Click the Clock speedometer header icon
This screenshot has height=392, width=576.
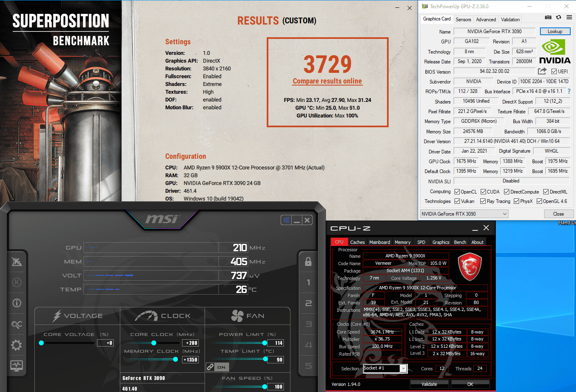click(x=146, y=315)
